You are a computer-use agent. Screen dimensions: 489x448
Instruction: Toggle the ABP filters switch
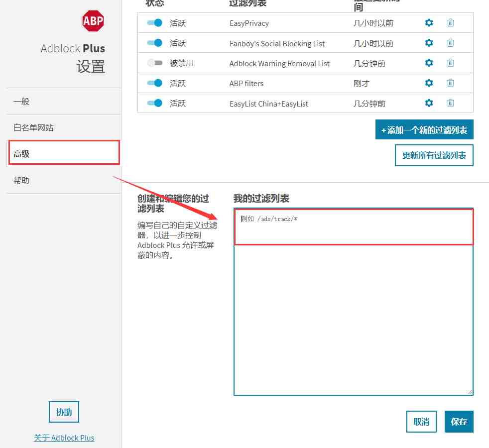coord(155,83)
